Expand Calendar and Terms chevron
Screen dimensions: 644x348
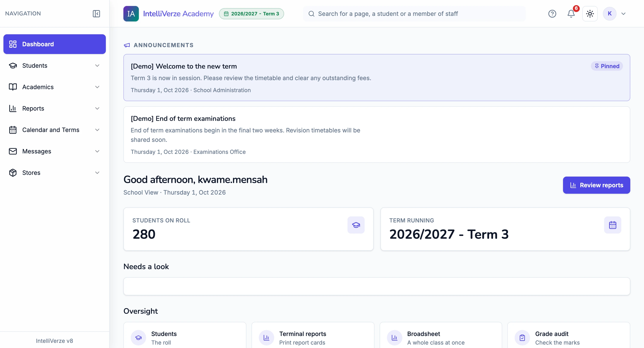pyautogui.click(x=97, y=130)
